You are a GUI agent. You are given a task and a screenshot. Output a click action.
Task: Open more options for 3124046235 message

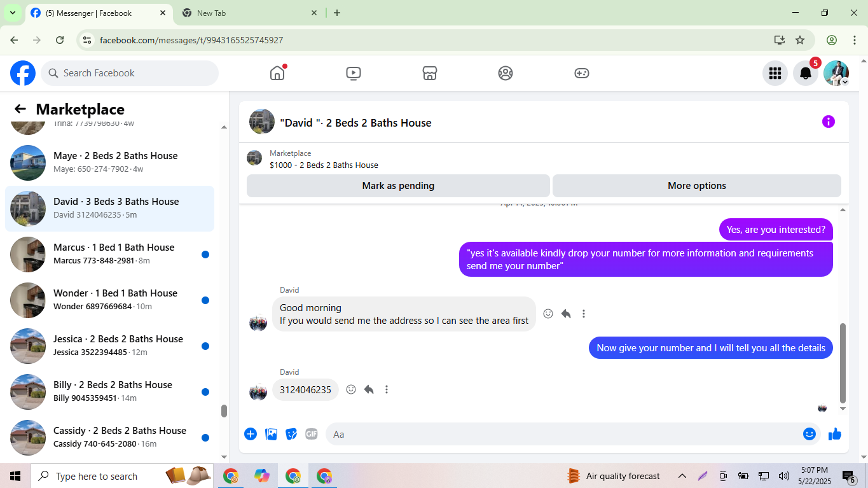coord(387,389)
